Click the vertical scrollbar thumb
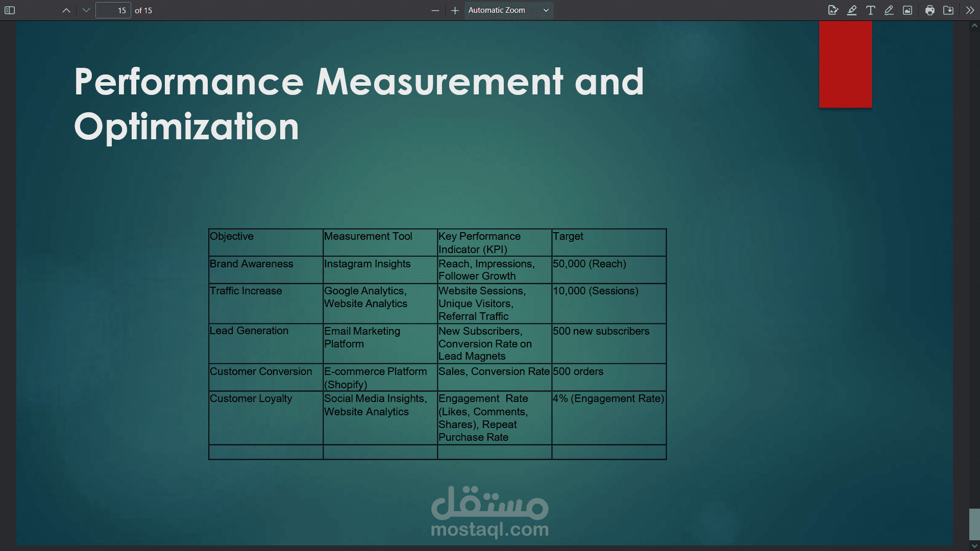980x551 pixels. (x=974, y=523)
